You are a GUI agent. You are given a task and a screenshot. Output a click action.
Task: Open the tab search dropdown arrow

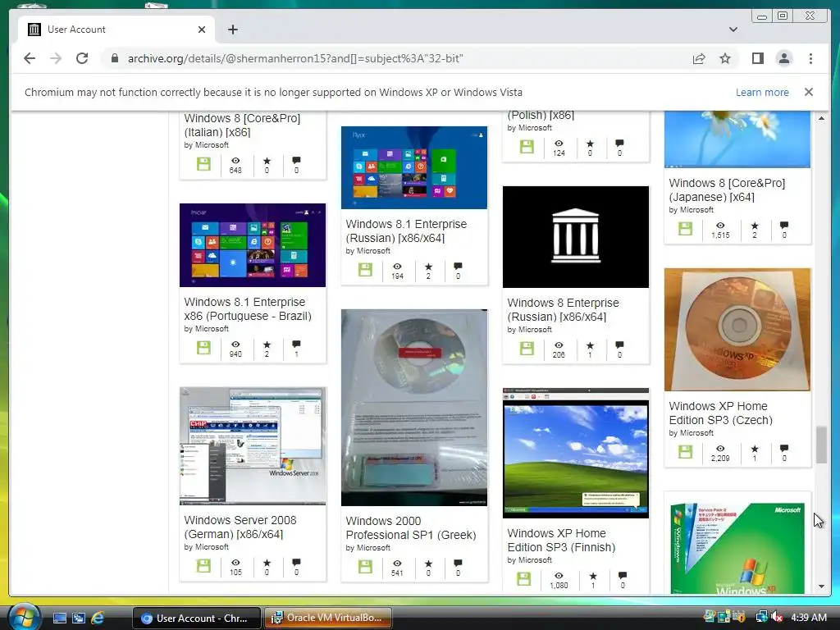tap(733, 30)
